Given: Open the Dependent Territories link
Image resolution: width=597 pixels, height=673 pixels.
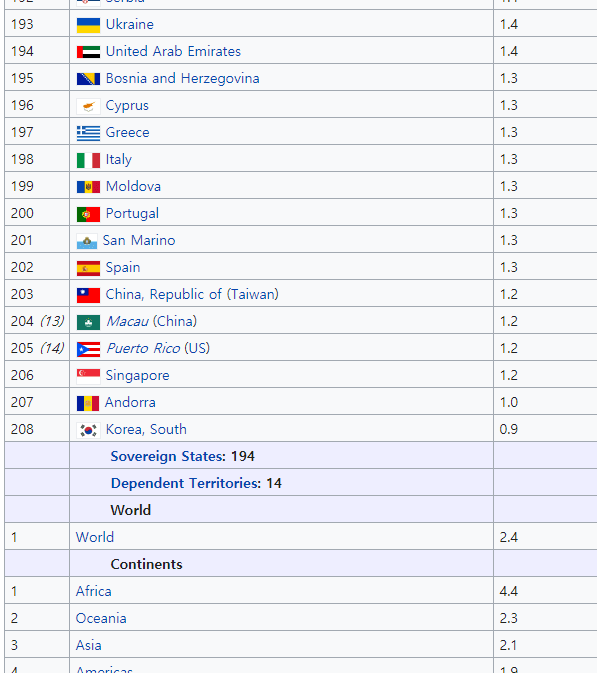Looking at the screenshot, I should click(x=185, y=483).
